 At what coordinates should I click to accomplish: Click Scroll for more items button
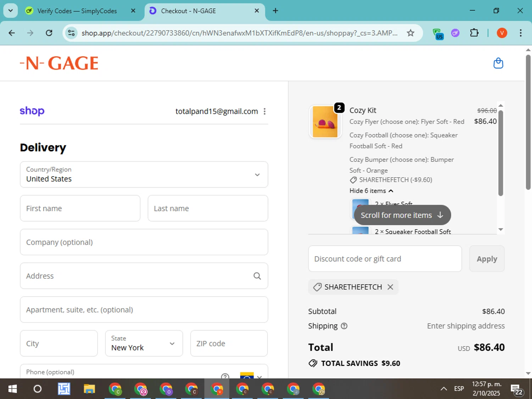click(402, 215)
